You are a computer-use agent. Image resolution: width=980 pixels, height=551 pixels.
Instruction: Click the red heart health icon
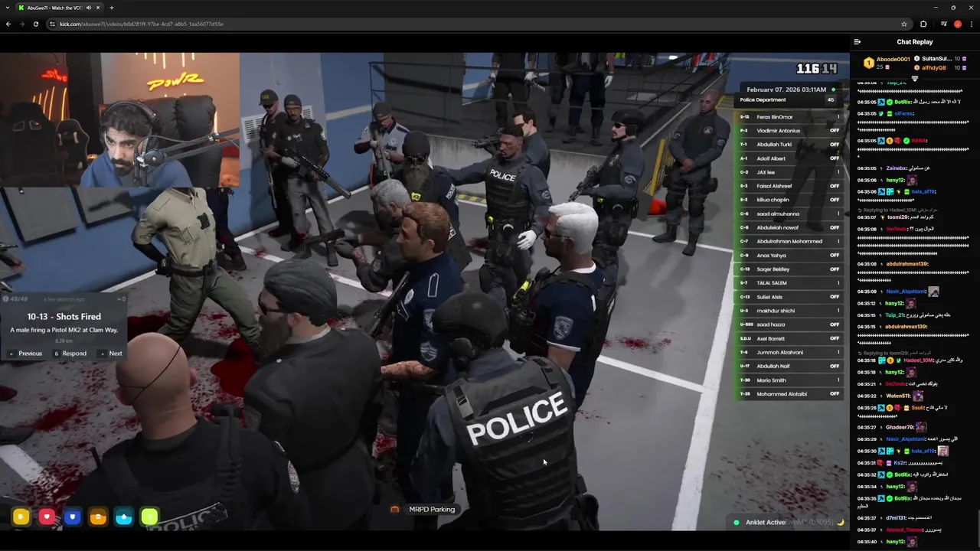click(x=47, y=517)
